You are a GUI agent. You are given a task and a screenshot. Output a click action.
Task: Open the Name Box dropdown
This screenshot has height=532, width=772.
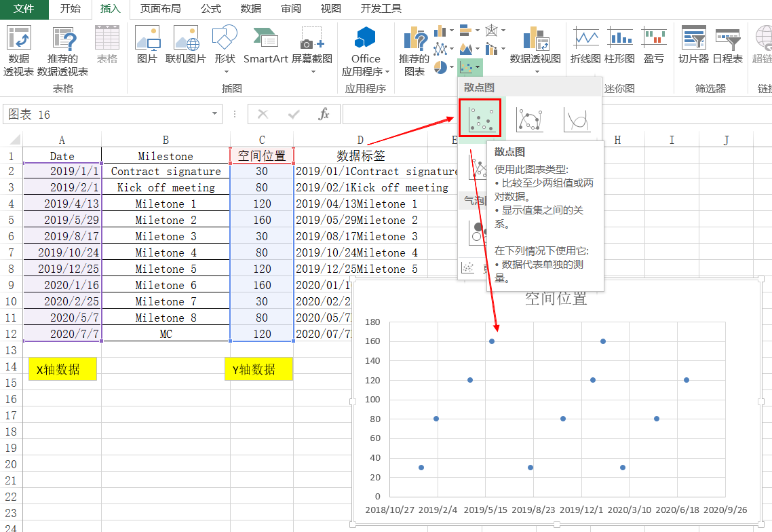coord(214,114)
